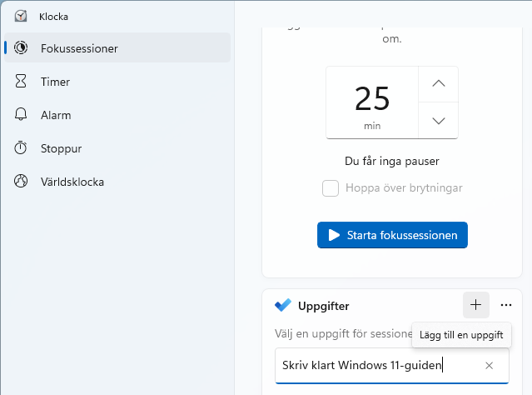
Task: Click into the task name text field
Action: pos(375,365)
